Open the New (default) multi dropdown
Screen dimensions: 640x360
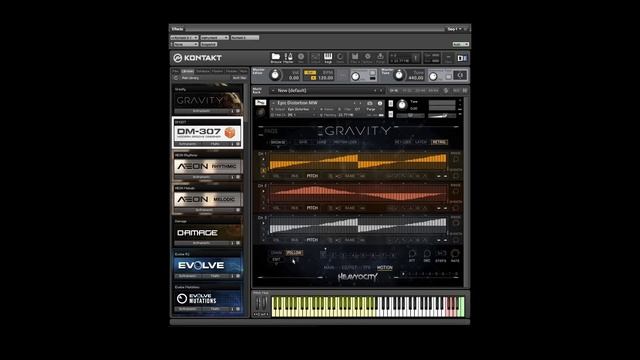[327, 91]
